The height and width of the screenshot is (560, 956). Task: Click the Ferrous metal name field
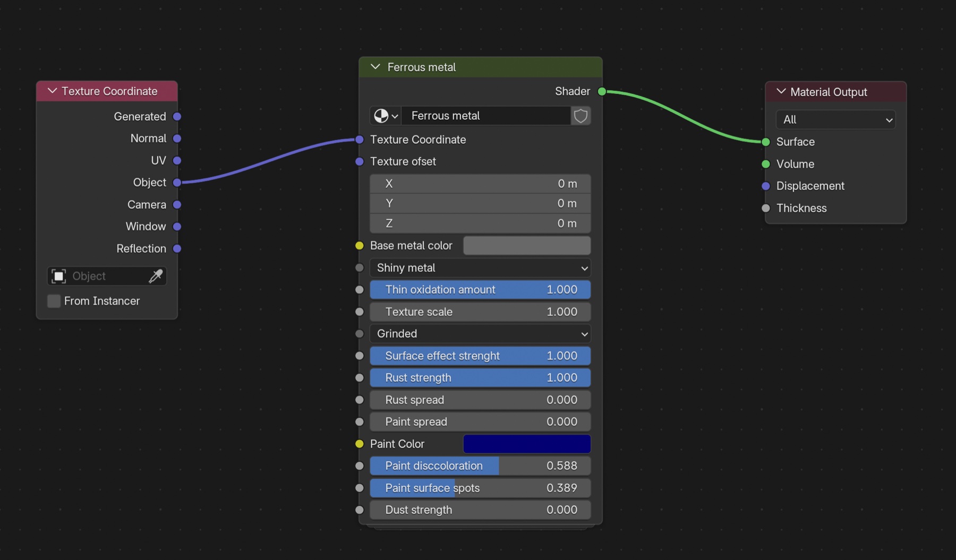point(486,116)
